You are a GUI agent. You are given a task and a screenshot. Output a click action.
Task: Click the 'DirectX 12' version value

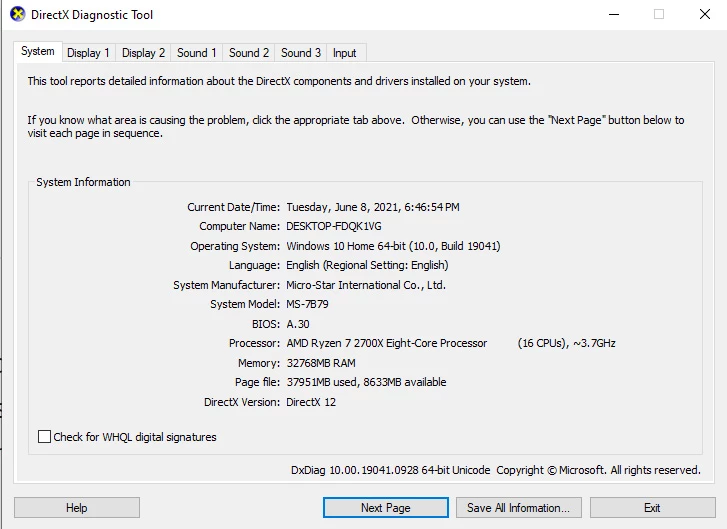(311, 402)
